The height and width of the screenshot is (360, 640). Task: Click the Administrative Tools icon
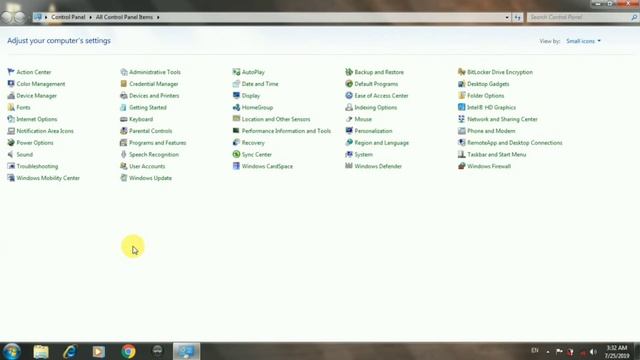(124, 72)
